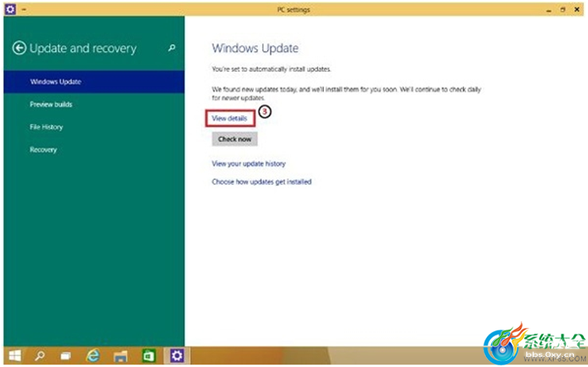The width and height of the screenshot is (588, 367).
Task: Maximize the PC settings window
Action: tap(562, 10)
